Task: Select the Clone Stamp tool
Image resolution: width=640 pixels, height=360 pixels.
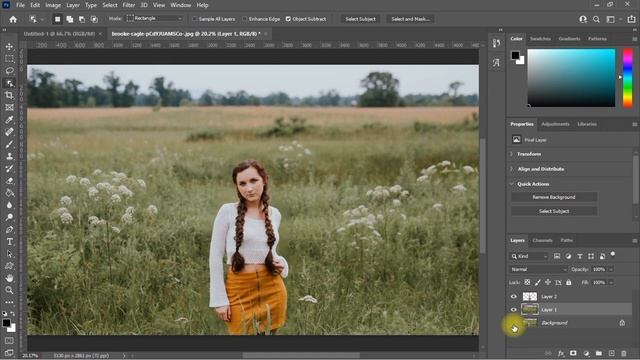Action: 9,156
